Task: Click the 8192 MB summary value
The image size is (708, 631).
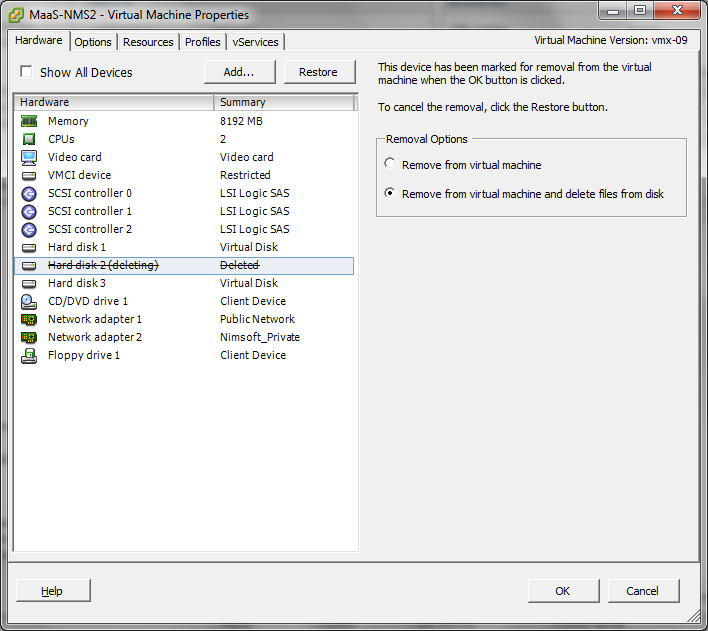Action: (x=241, y=121)
